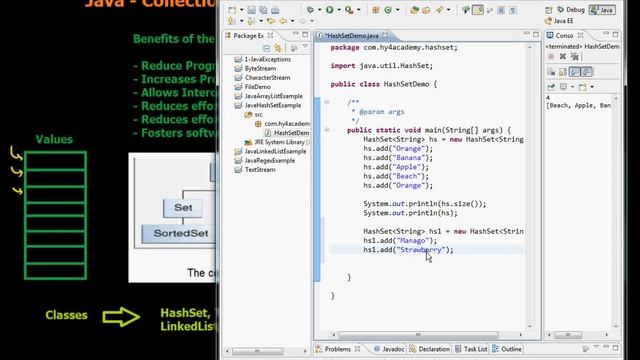Click Remove Launch icon in Console

(x=563, y=56)
